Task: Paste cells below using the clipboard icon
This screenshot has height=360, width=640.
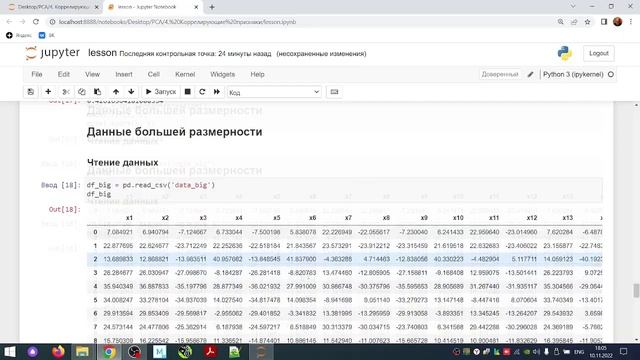Action: point(97,92)
